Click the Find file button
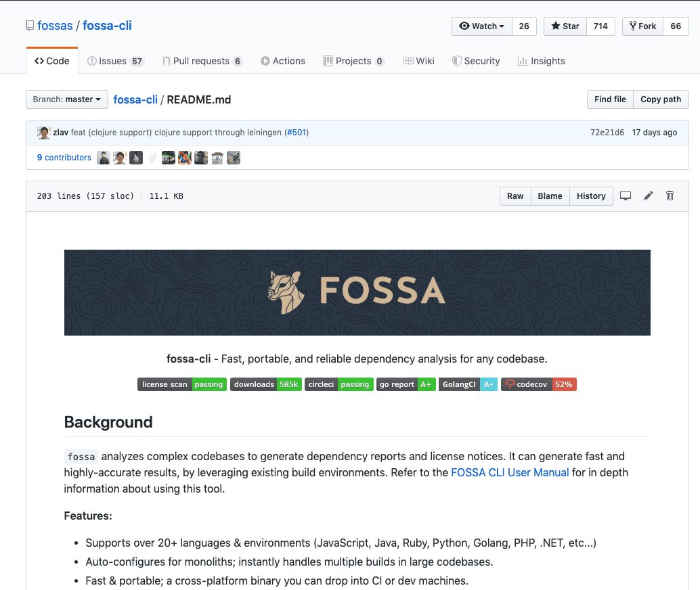The height and width of the screenshot is (590, 700). click(x=610, y=99)
